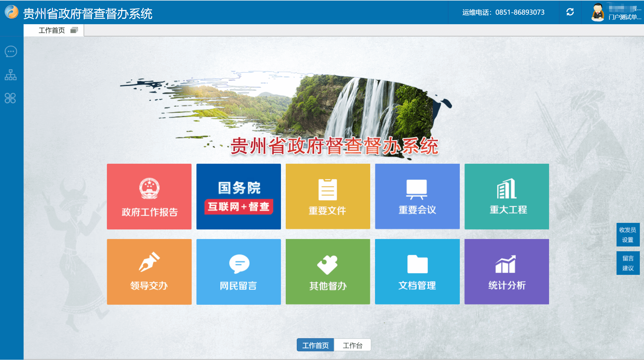Switch to 工作台 bottom toggle
Image resolution: width=644 pixels, height=360 pixels.
(x=353, y=345)
